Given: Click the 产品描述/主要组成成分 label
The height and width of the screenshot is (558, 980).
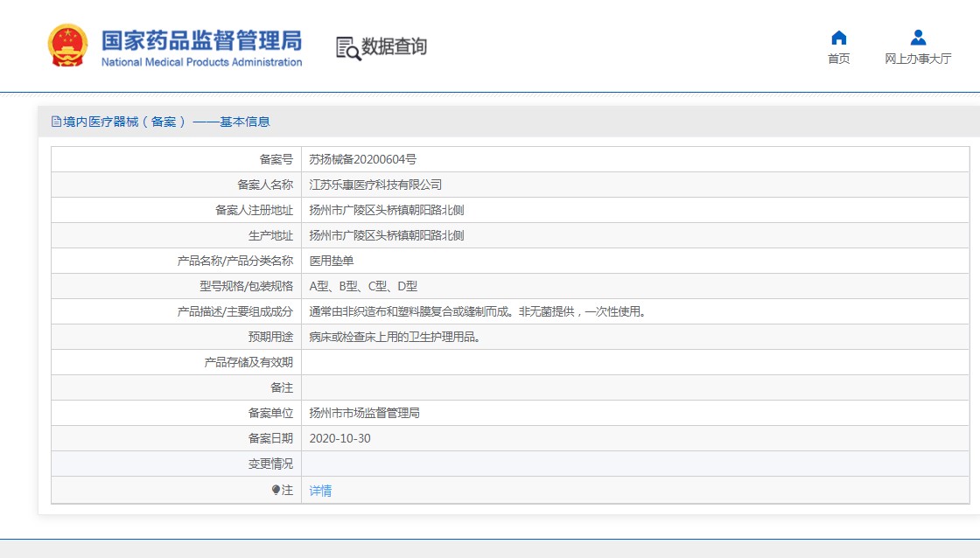Looking at the screenshot, I should coord(235,312).
